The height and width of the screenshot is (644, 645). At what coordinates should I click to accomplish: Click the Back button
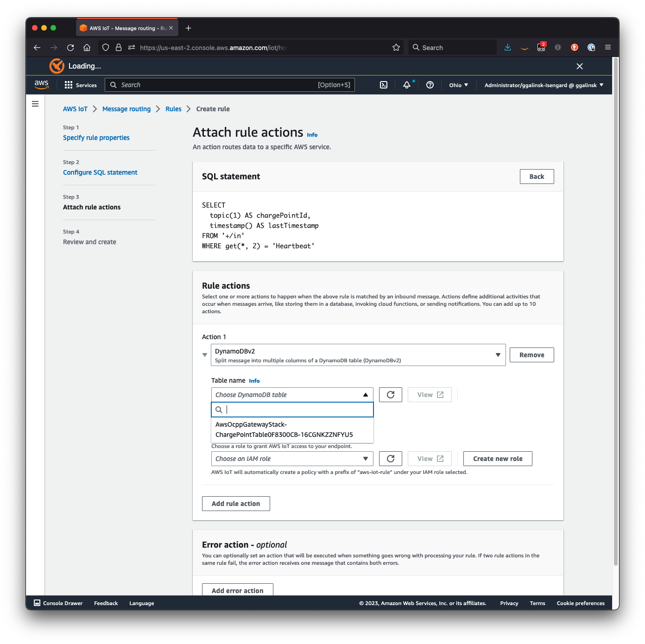537,176
